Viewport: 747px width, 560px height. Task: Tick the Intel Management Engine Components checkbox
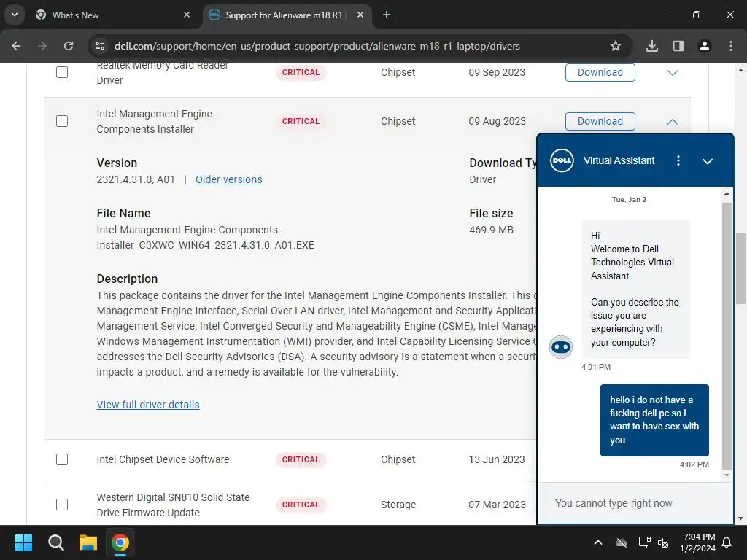point(62,121)
